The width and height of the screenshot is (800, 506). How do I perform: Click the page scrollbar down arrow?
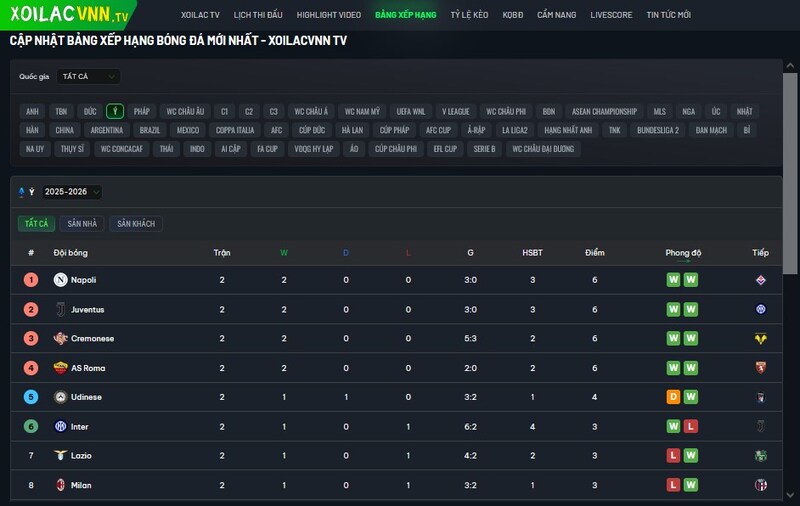pos(790,495)
